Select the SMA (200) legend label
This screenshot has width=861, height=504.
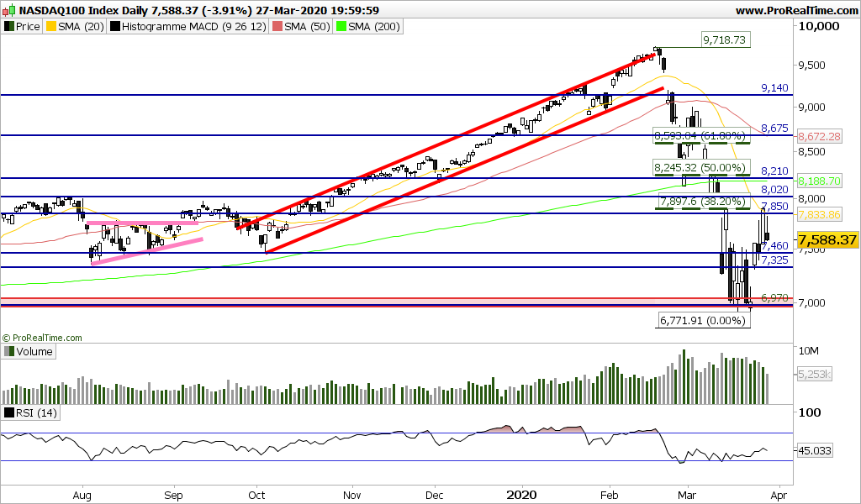373,26
